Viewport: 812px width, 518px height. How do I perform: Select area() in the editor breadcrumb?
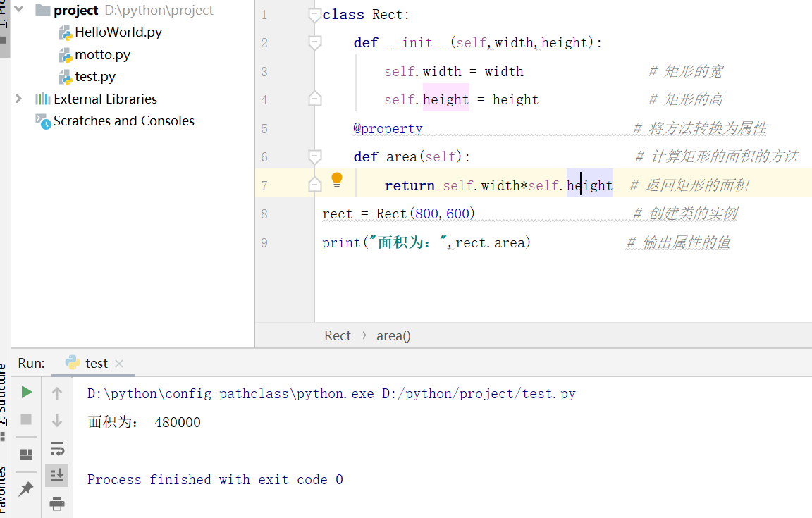[x=393, y=336]
